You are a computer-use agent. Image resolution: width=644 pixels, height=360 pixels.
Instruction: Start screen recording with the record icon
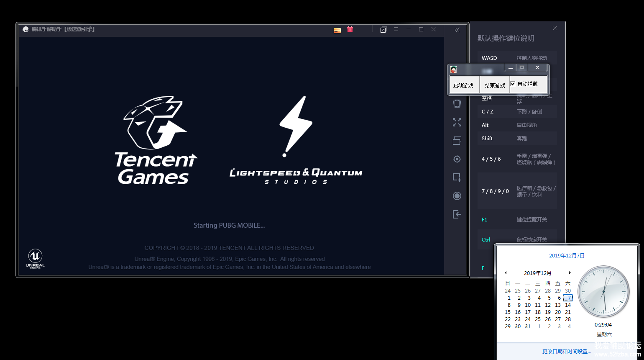[457, 196]
